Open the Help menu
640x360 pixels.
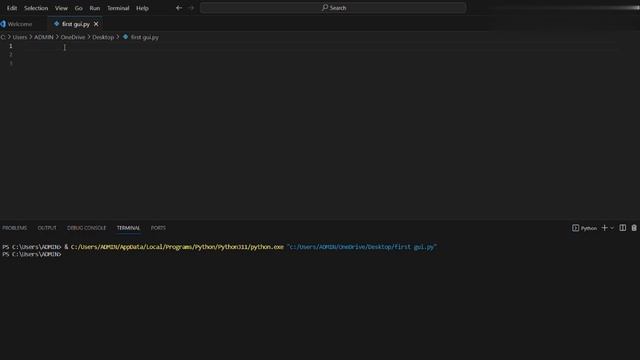[x=142, y=8]
